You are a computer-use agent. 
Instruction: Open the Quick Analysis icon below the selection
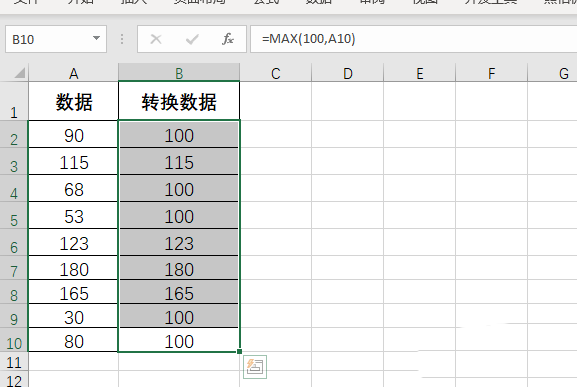click(x=255, y=367)
